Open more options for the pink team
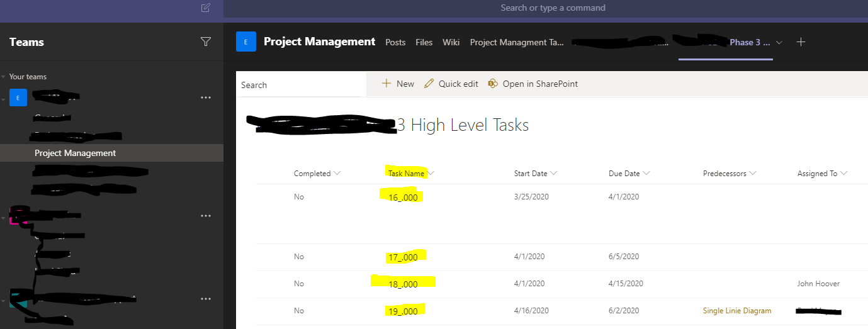 tap(205, 216)
